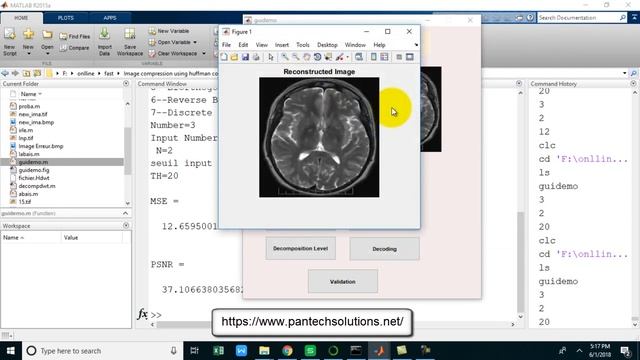Open the Figure 1 File menu
640x360 pixels.
pos(227,45)
